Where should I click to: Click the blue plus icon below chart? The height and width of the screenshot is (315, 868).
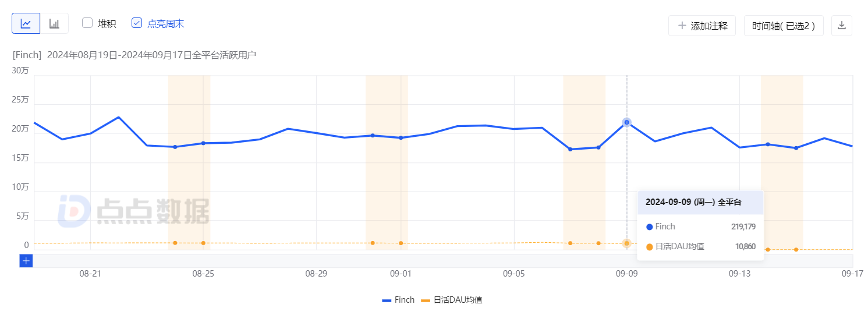(x=26, y=261)
